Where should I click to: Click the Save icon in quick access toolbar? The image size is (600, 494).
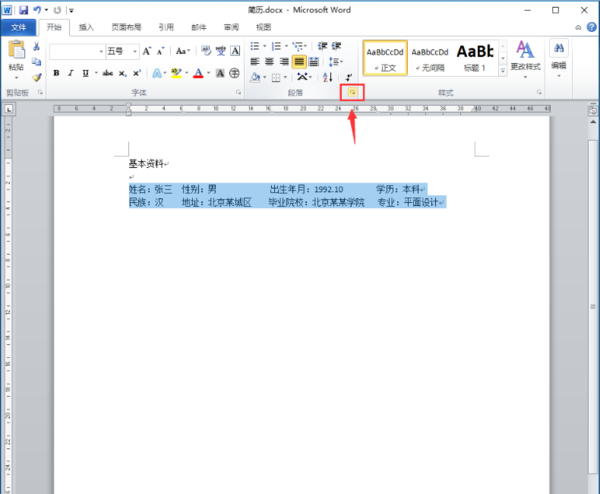23,10
